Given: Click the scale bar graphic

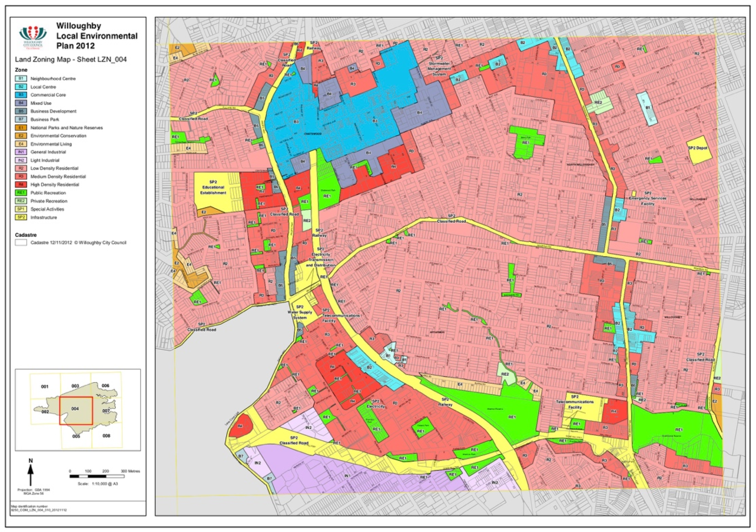Looking at the screenshot, I should pyautogui.click(x=97, y=476).
